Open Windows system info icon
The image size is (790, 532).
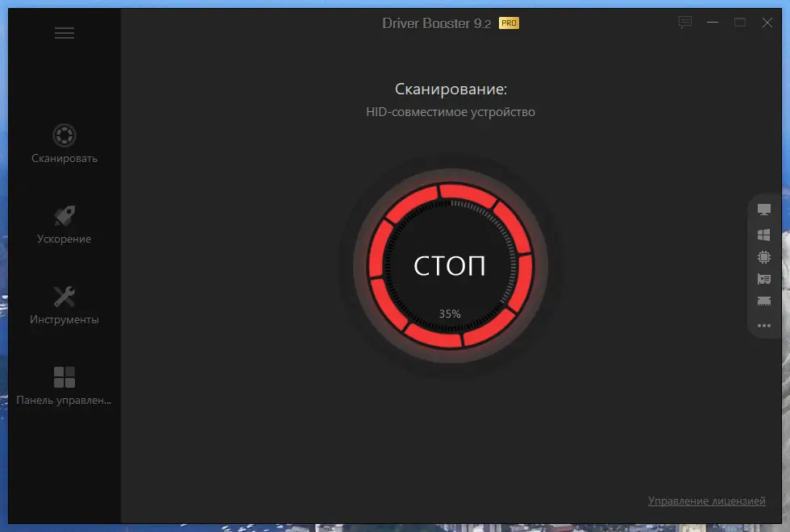tap(763, 235)
